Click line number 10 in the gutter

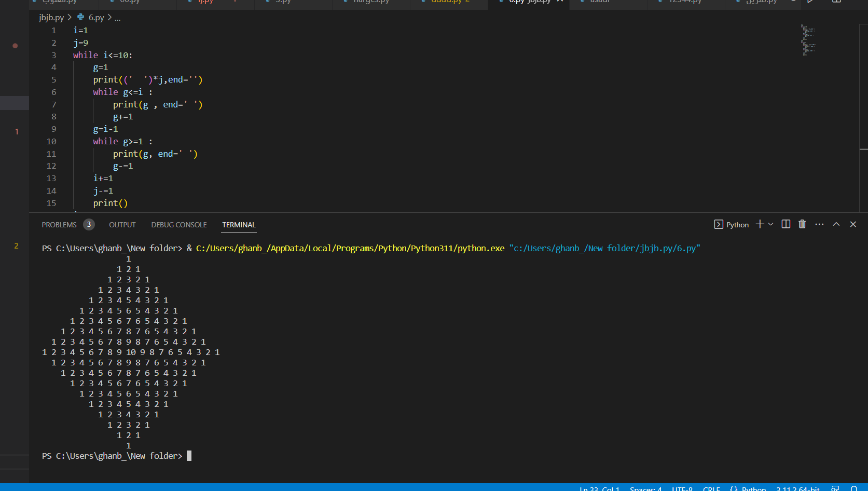click(x=51, y=142)
